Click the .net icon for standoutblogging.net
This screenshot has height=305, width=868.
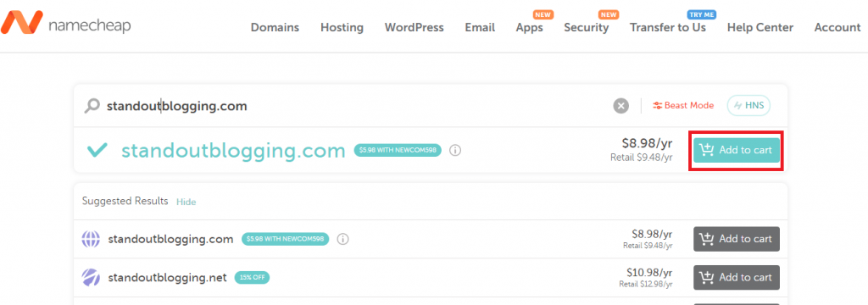tap(91, 277)
